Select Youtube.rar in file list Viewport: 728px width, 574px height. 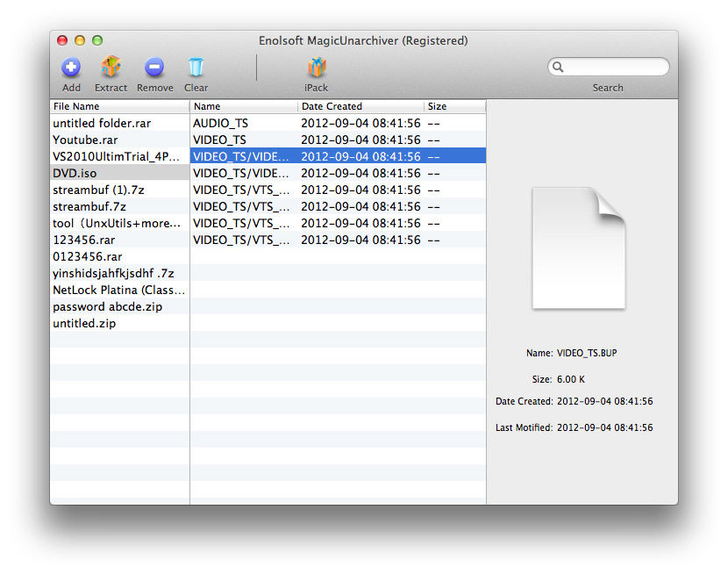(120, 140)
